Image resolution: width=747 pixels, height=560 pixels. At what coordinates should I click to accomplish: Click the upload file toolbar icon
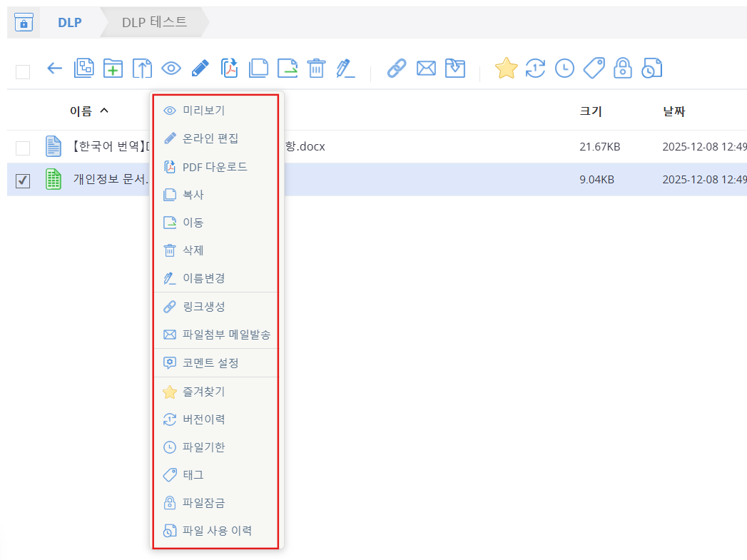(142, 68)
